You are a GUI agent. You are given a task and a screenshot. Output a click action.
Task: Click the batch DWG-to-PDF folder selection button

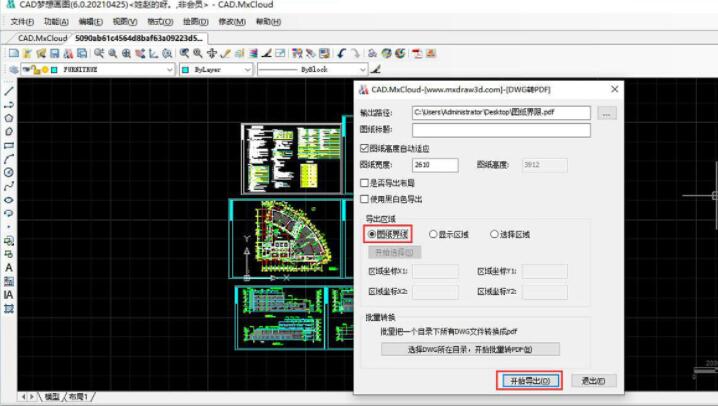(x=470, y=349)
